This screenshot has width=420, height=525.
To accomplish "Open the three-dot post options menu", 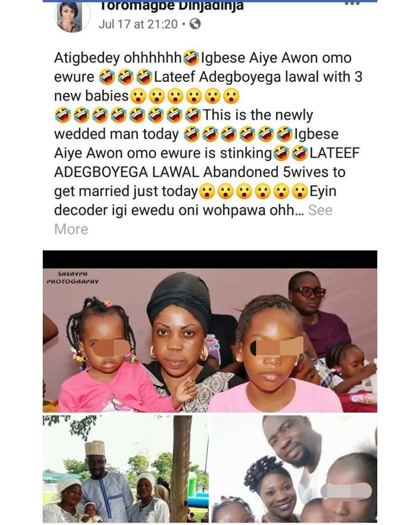I will pos(352,3).
